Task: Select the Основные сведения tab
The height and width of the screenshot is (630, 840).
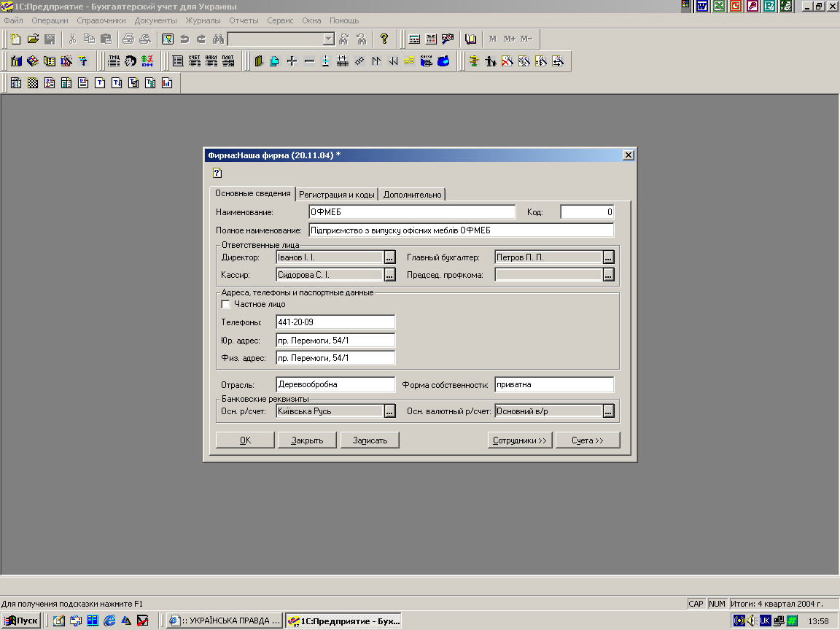Action: coord(253,193)
